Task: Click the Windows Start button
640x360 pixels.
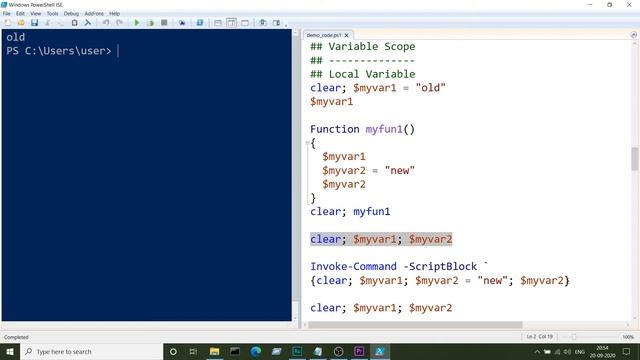Action: (10, 351)
